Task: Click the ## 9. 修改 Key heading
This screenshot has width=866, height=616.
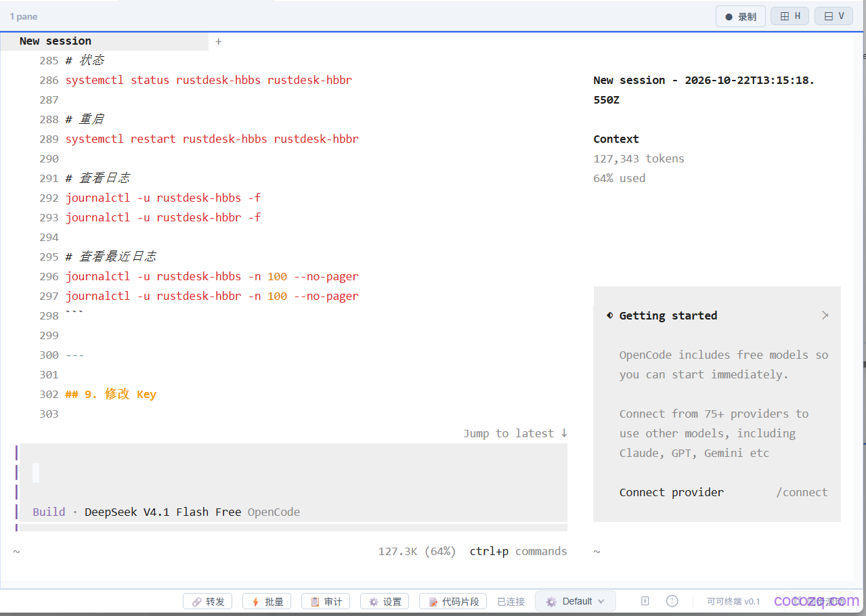Action: click(111, 394)
